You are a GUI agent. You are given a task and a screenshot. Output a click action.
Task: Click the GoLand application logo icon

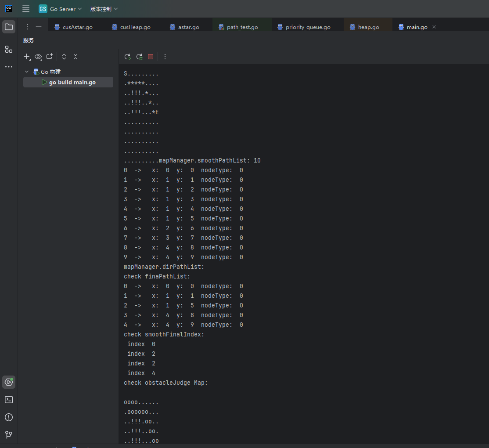point(9,9)
